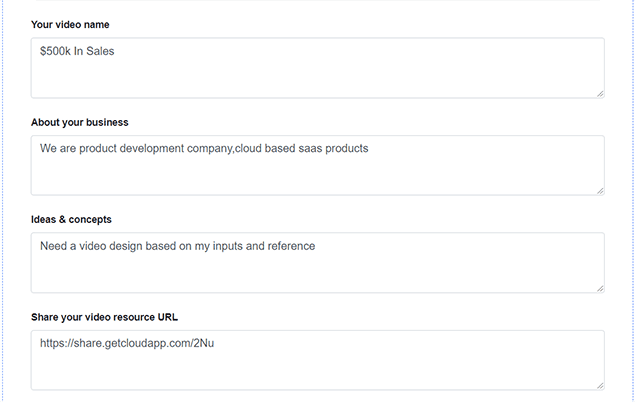Place cursor on "https" at URL start
635x402 pixels.
pos(53,343)
